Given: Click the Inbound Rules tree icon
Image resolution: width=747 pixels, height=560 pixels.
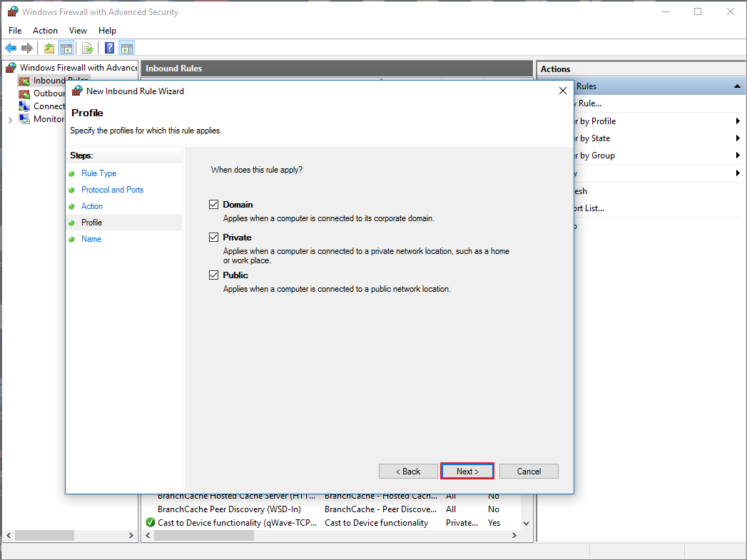Looking at the screenshot, I should (24, 81).
